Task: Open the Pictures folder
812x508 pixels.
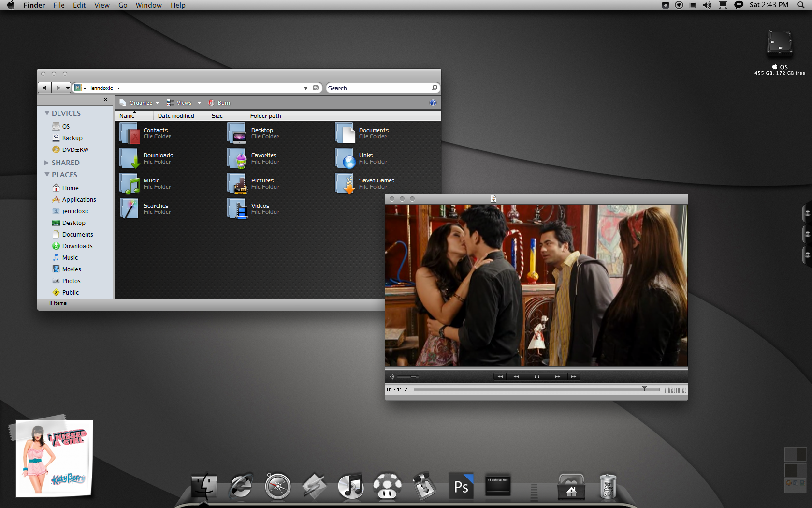Action: [x=254, y=183]
